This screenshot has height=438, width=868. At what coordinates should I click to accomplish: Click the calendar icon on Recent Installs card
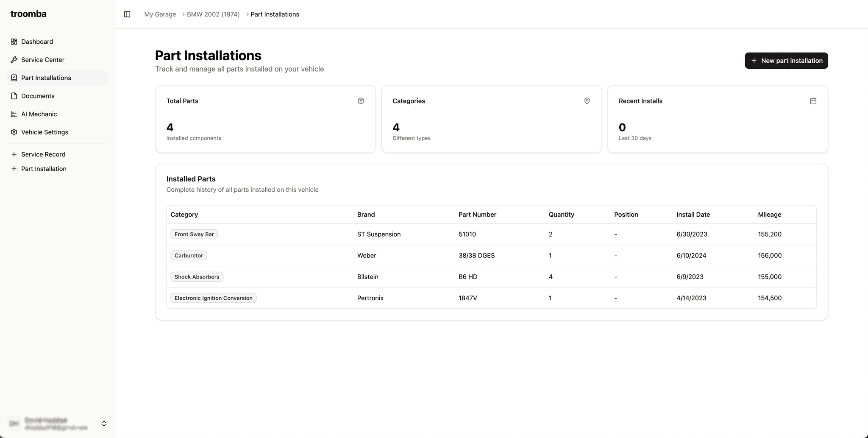[x=813, y=101]
